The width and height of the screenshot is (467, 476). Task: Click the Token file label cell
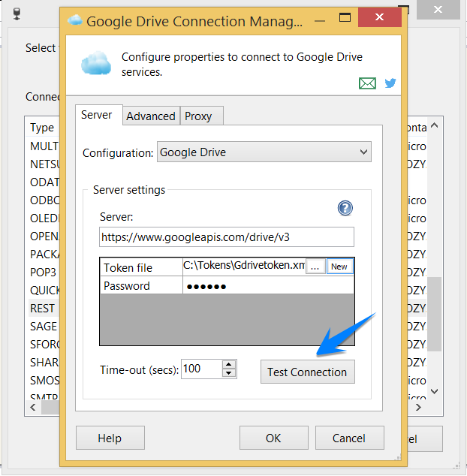(141, 267)
